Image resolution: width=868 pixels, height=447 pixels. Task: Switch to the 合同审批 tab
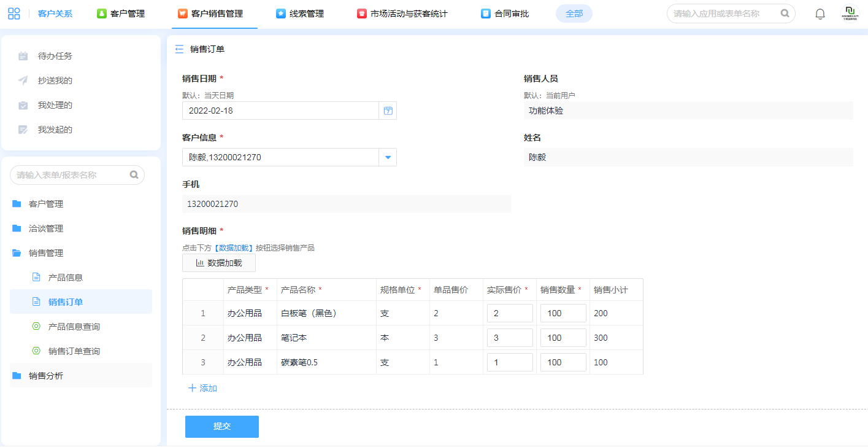click(x=505, y=14)
